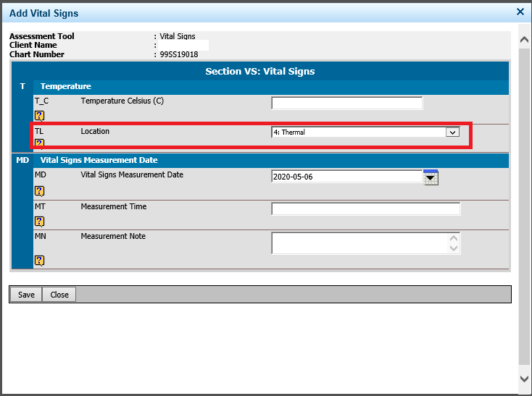The image size is (532, 396).
Task: Click help icon under TL Location
Action: pyautogui.click(x=39, y=143)
